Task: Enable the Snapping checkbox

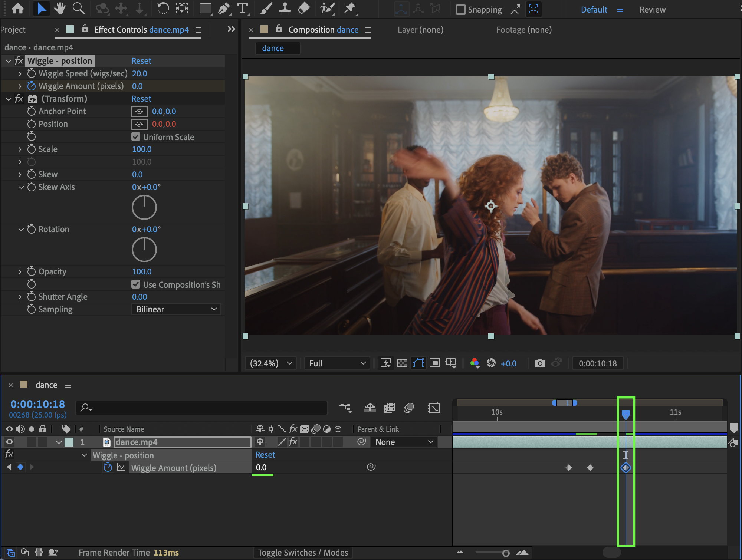Action: (x=460, y=10)
